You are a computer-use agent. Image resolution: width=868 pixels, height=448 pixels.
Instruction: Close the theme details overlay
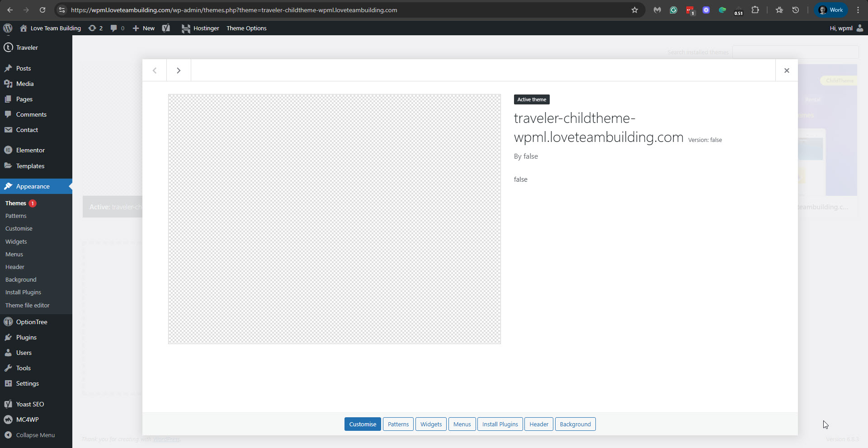pos(787,71)
